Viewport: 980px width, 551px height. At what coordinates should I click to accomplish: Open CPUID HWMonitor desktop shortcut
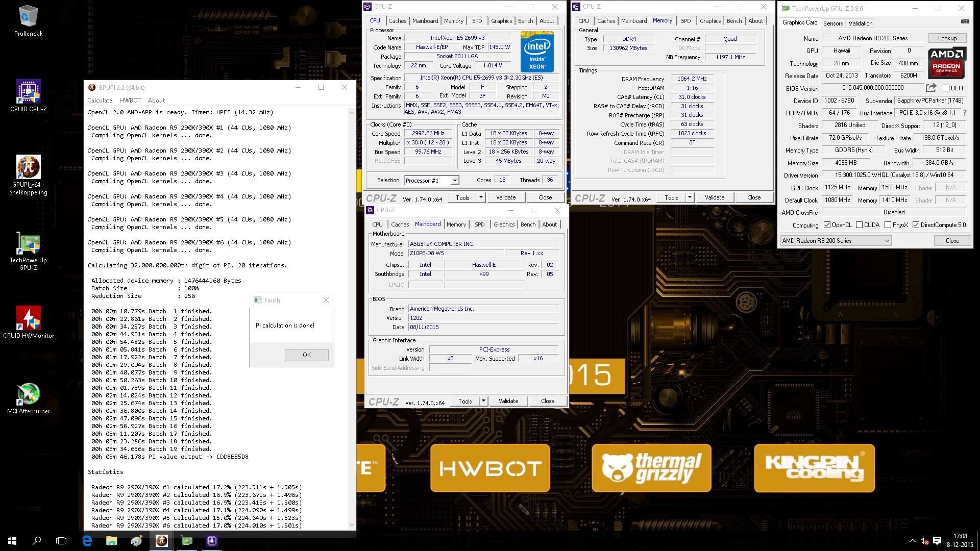click(x=29, y=322)
